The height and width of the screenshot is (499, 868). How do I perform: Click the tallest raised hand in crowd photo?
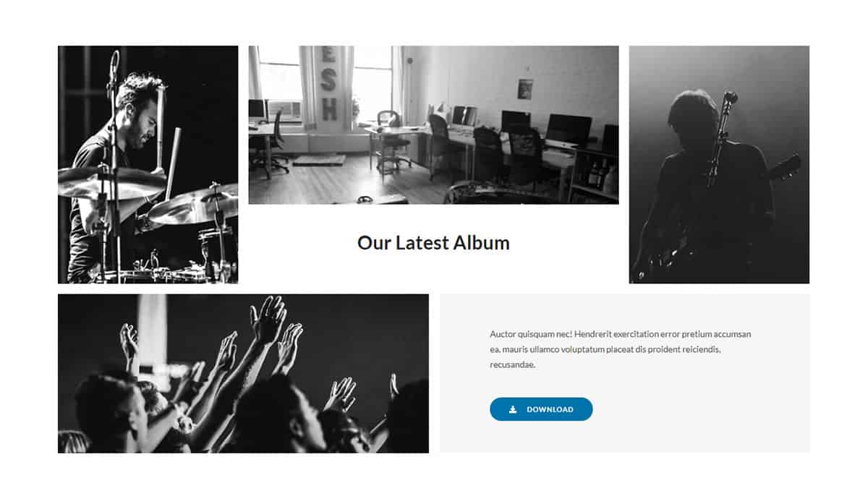point(268,320)
